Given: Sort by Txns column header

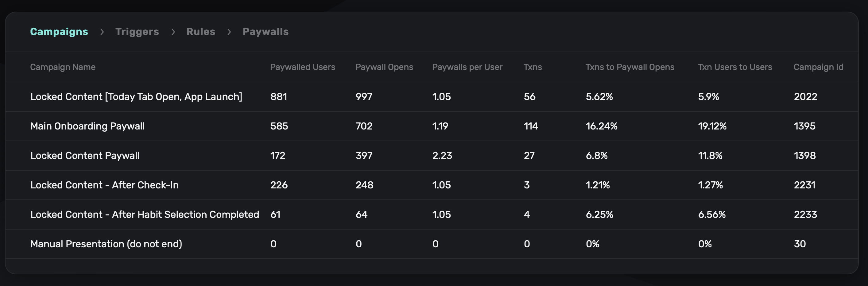Looking at the screenshot, I should [533, 67].
